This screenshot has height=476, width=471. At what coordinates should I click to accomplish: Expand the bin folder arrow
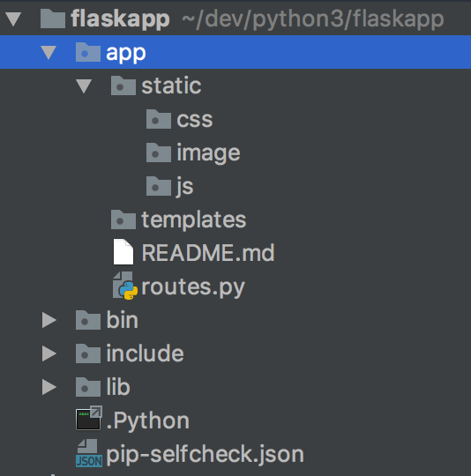pyautogui.click(x=49, y=320)
